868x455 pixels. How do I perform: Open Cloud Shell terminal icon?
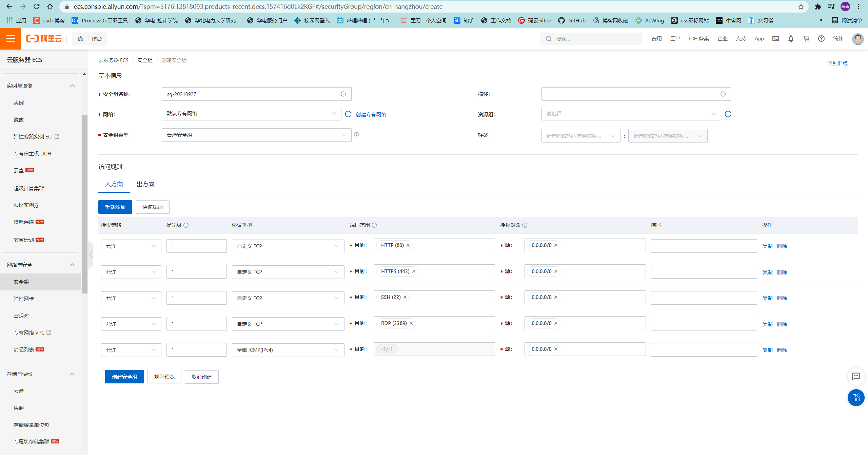click(775, 39)
